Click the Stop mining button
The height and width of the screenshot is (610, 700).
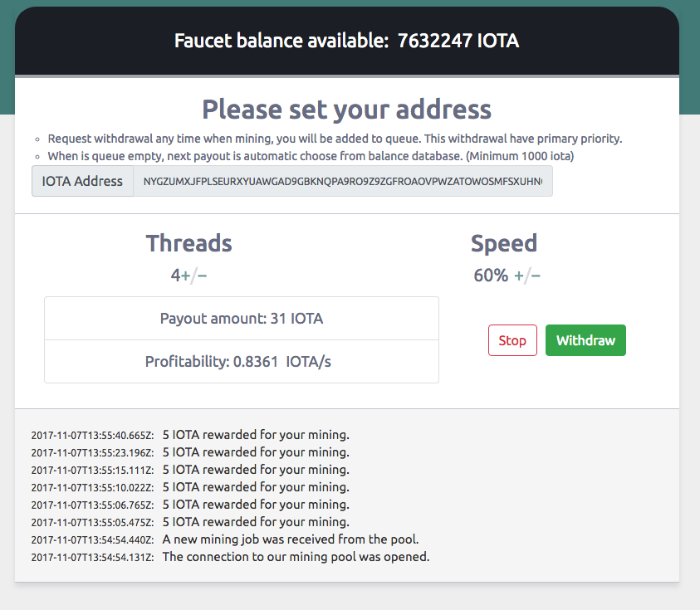tap(512, 340)
